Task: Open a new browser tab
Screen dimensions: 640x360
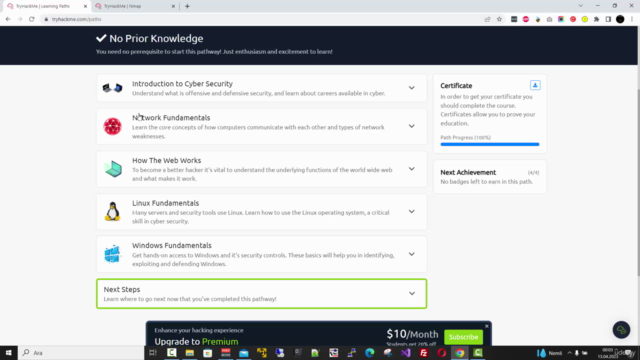Action: [187, 6]
